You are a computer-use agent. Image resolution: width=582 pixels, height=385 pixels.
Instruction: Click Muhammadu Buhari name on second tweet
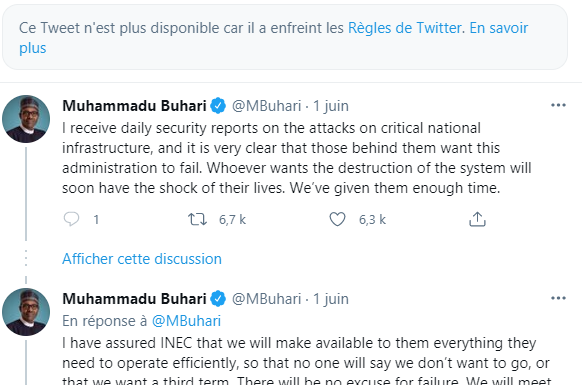(134, 299)
